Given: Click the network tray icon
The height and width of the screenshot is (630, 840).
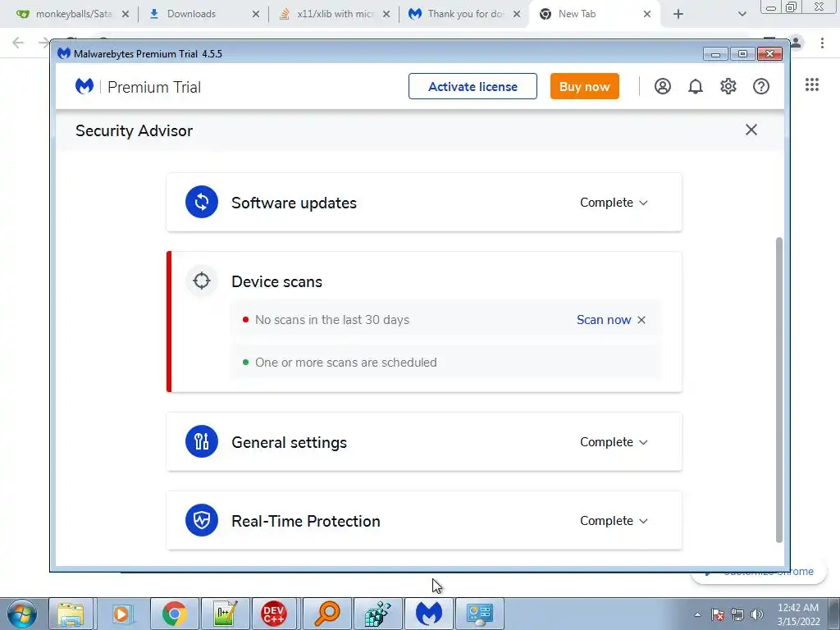Looking at the screenshot, I should point(737,614).
